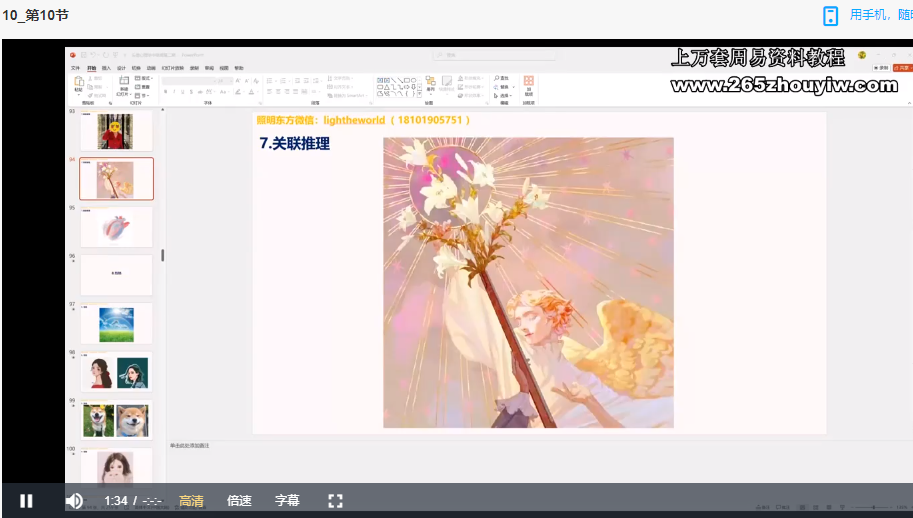Switch to the 动画 Animations tab
Image resolution: width=913 pixels, height=518 pixels.
pyautogui.click(x=151, y=68)
